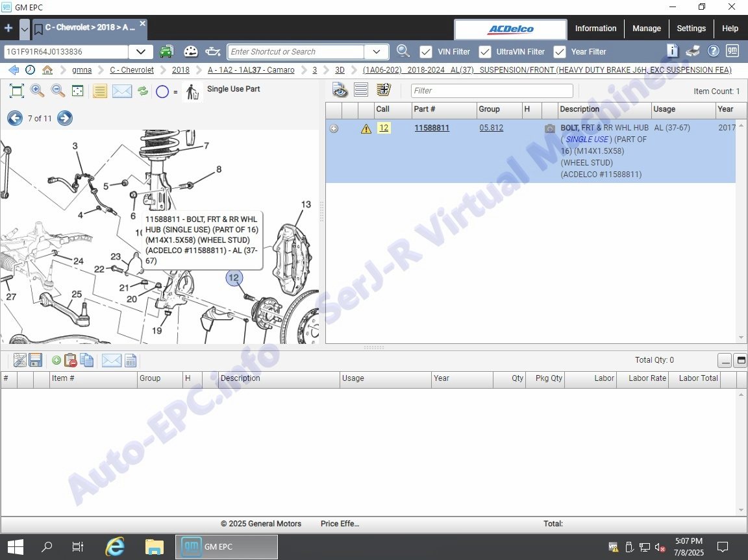The width and height of the screenshot is (748, 560).
Task: Click the oil can icon in toolbar
Action: pyautogui.click(x=213, y=51)
